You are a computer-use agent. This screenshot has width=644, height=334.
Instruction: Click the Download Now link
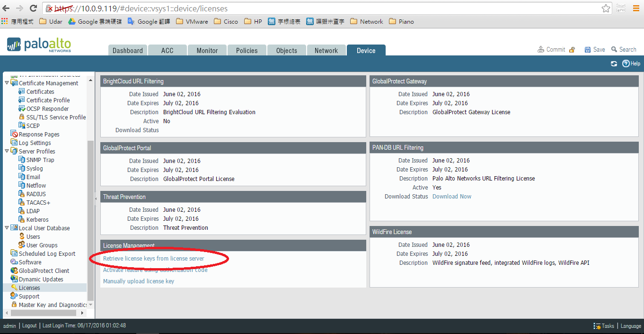point(452,197)
